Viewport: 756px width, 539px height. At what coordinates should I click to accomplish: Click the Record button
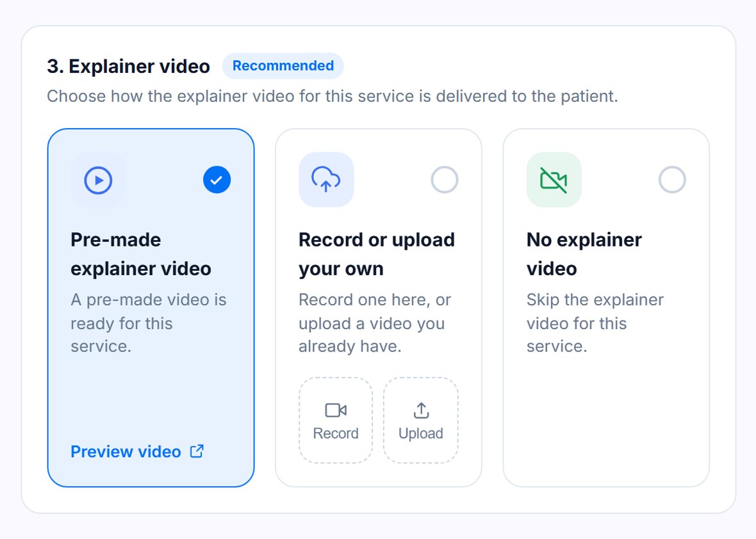point(336,421)
